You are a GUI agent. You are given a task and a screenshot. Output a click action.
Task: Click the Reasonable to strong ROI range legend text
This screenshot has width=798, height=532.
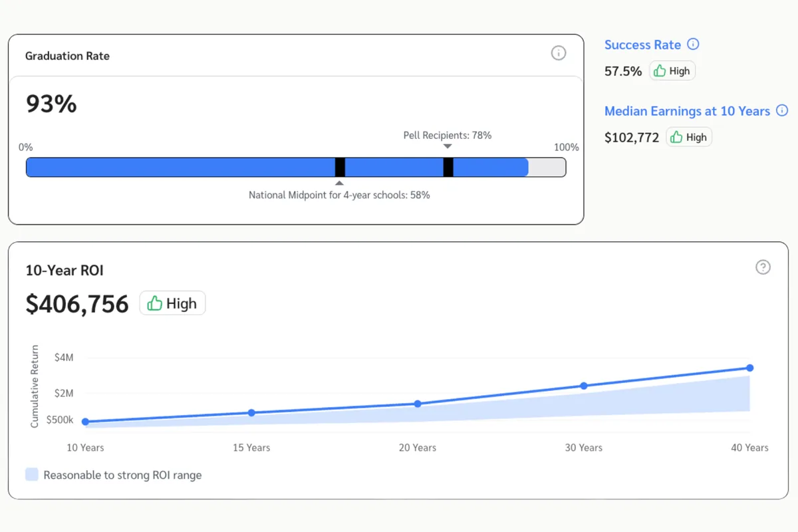[x=122, y=475]
